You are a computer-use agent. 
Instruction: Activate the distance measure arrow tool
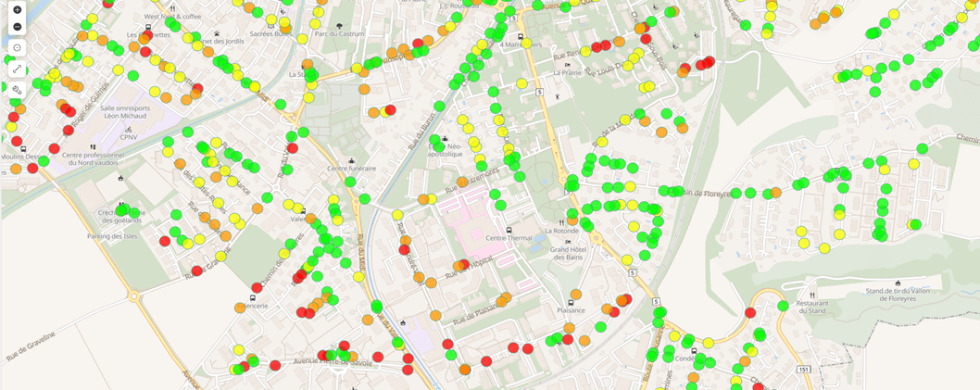coord(17,69)
